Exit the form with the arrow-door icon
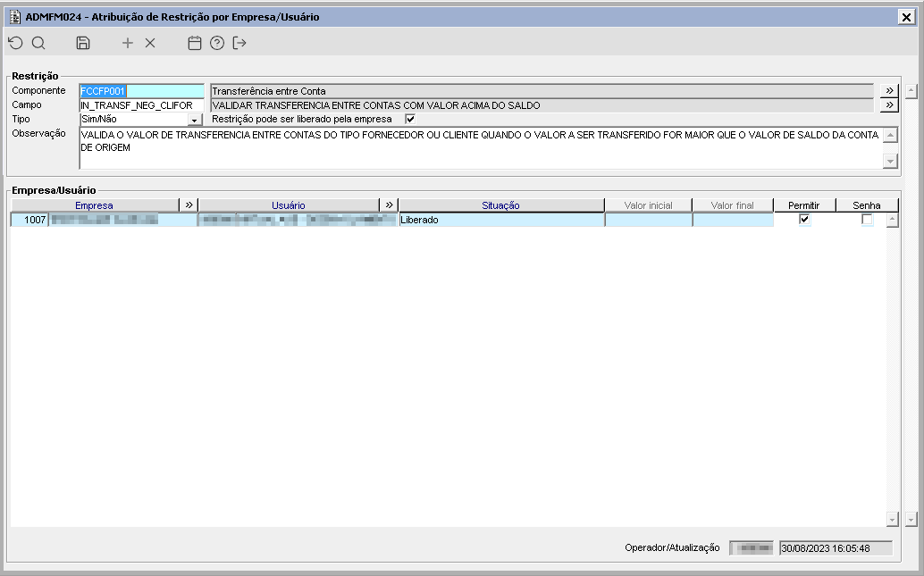This screenshot has width=924, height=576. tap(239, 43)
